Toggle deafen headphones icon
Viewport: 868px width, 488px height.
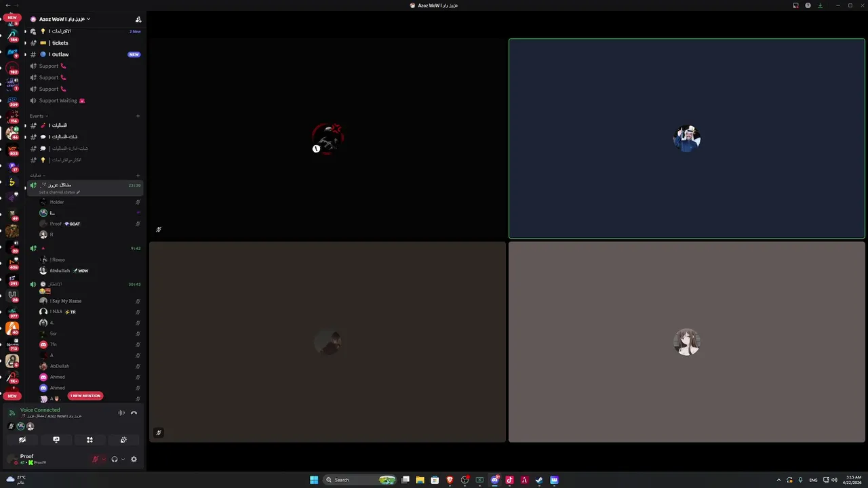coord(115,459)
